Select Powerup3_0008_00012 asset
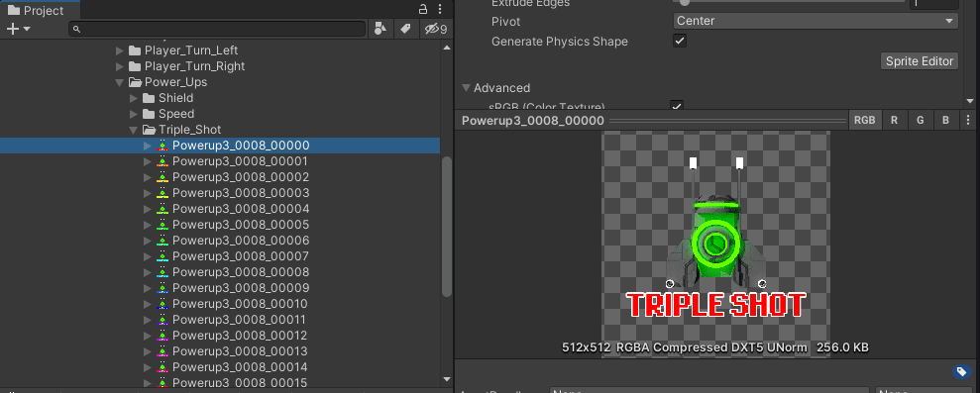The width and height of the screenshot is (980, 393). 241,336
